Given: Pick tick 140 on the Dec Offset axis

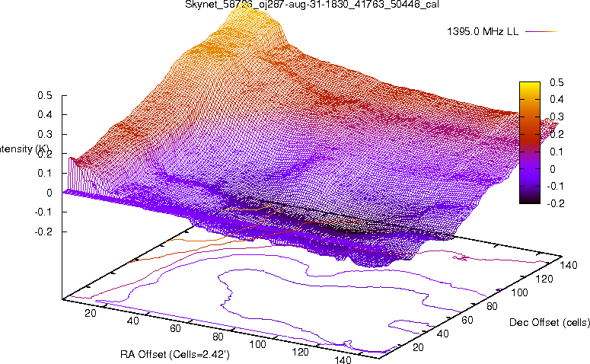Looking at the screenshot, I should pyautogui.click(x=568, y=265).
